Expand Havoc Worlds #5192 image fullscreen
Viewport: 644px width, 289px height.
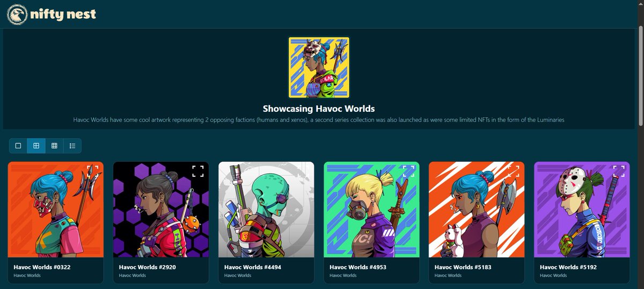click(619, 171)
